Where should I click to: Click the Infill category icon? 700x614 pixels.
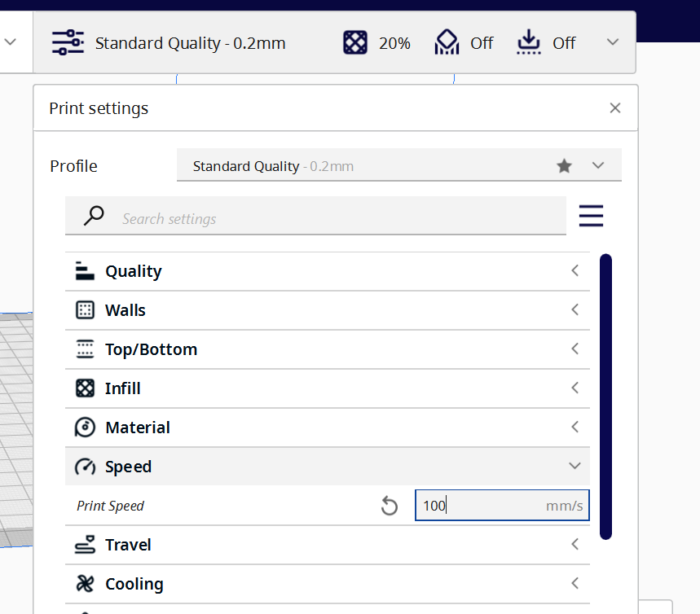tap(85, 388)
